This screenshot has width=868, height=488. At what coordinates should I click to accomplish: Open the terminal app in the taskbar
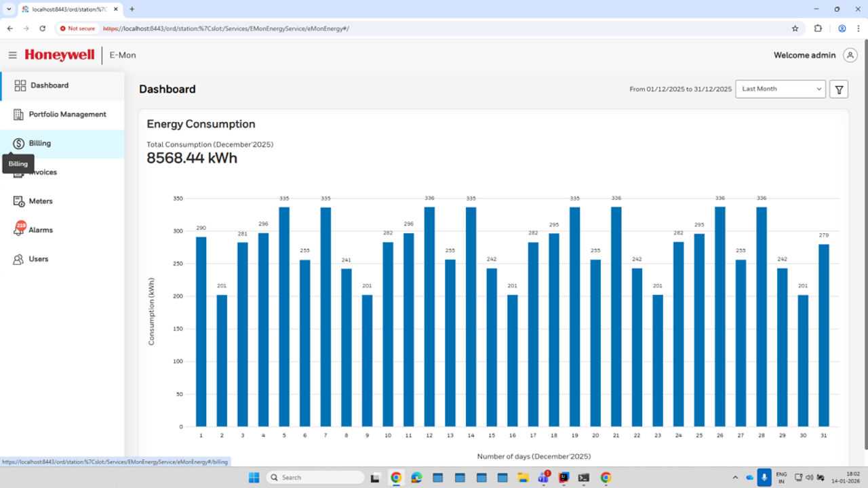click(x=584, y=477)
